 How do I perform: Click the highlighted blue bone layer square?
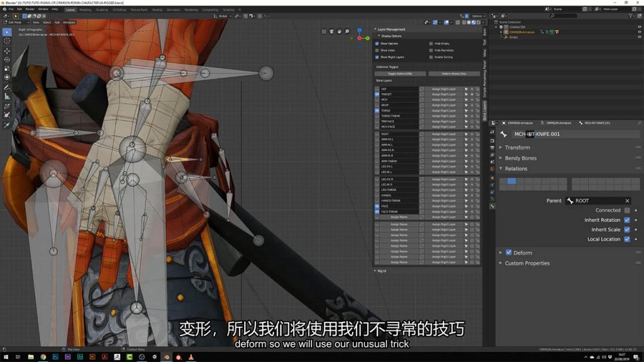click(511, 181)
